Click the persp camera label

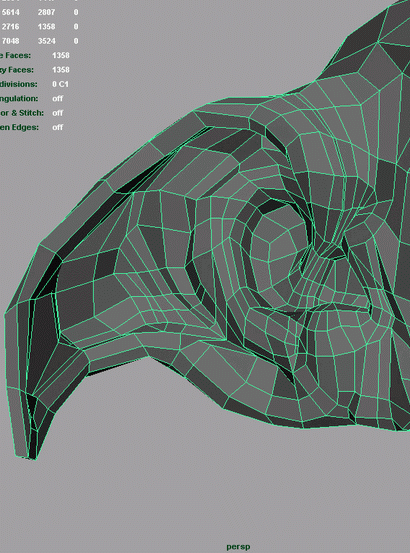click(x=238, y=547)
